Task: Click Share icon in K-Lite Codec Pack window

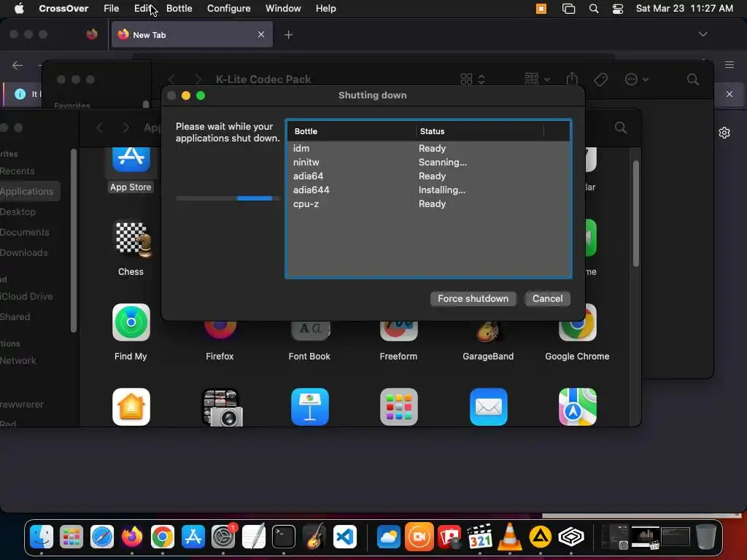Action: [x=572, y=79]
